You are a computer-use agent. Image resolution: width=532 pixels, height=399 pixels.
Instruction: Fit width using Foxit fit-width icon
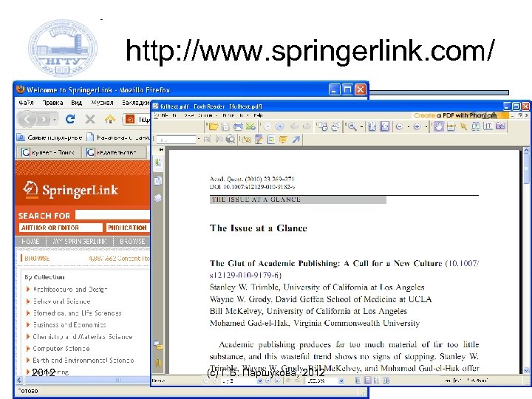click(372, 126)
